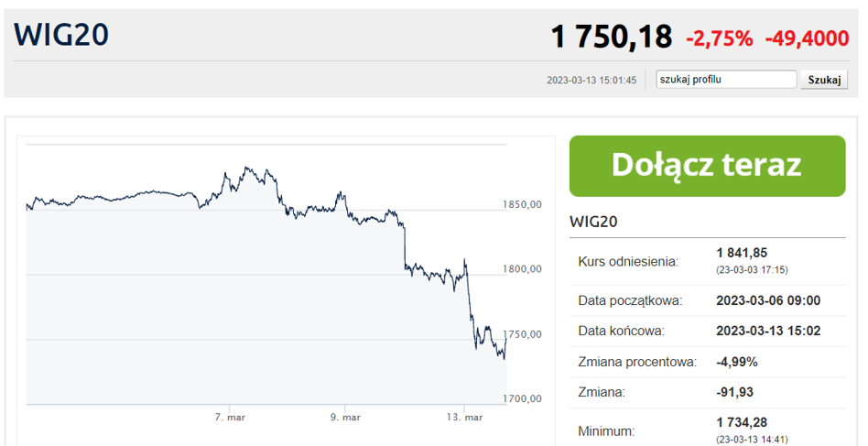This screenshot has height=446, width=868.
Task: Click the Data początkowa date value
Action: 767,300
